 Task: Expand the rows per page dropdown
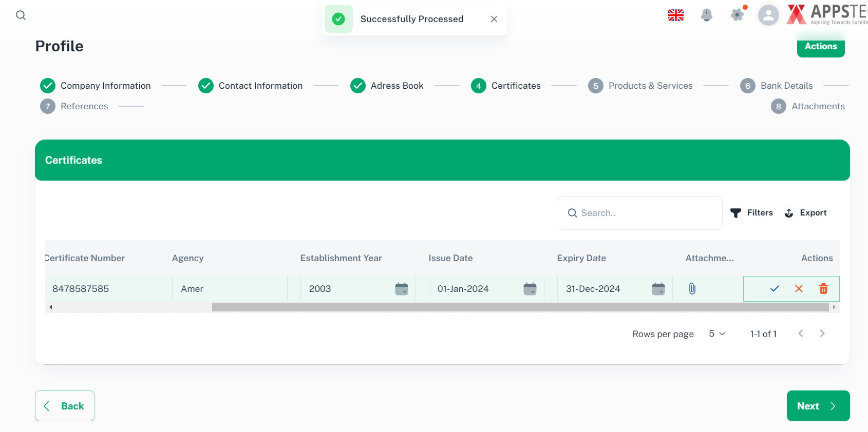point(717,334)
